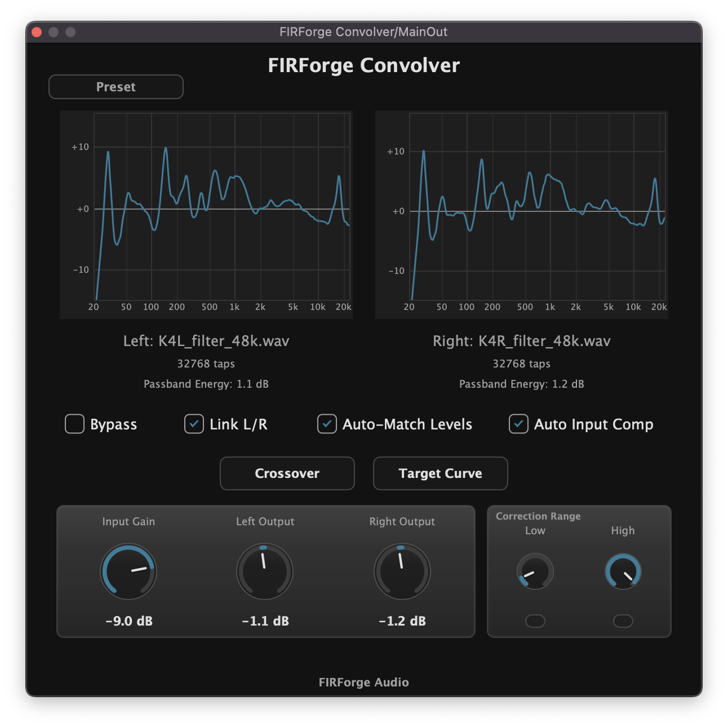Click Passband Energy: 1.1 dB text

click(206, 384)
